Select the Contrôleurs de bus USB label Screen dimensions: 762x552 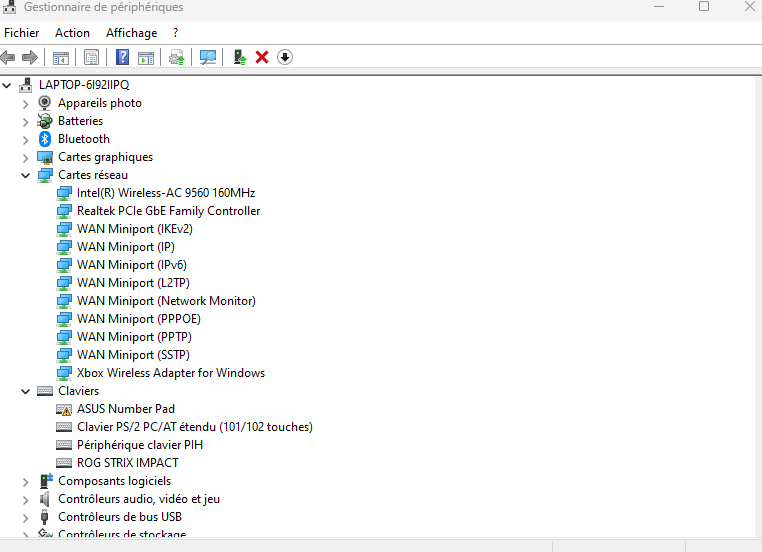click(x=120, y=517)
